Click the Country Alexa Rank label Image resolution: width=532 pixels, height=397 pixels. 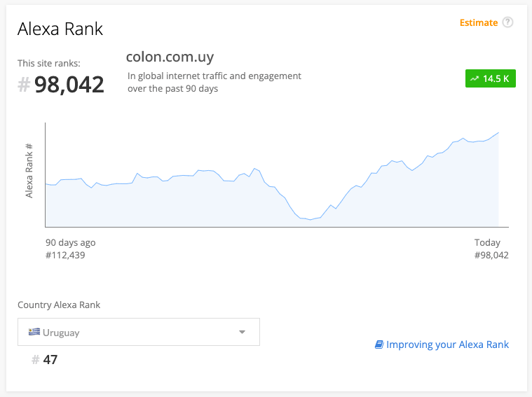click(x=59, y=305)
